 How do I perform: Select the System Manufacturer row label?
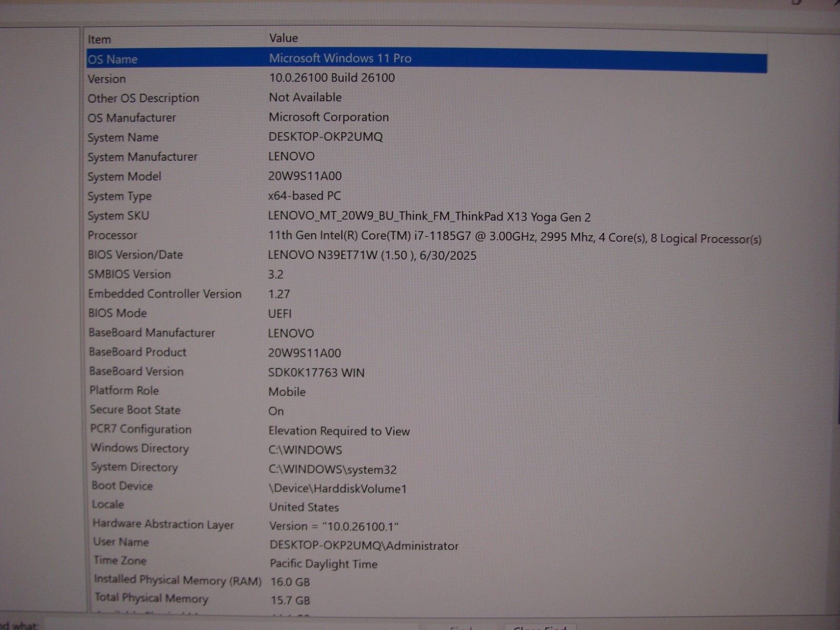pos(142,157)
